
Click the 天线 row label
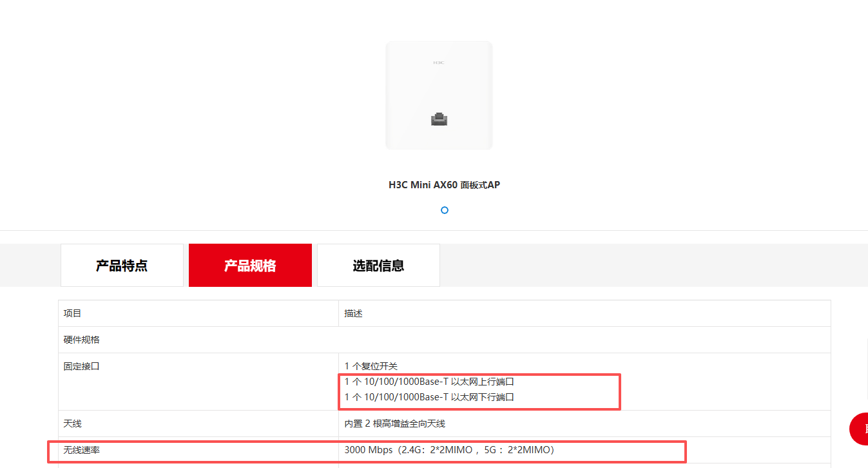point(72,424)
